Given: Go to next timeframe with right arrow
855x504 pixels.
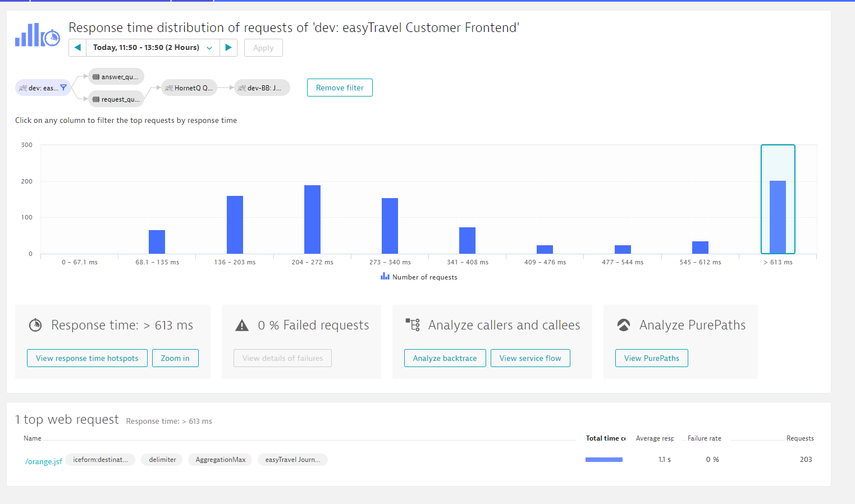Looking at the screenshot, I should click(228, 48).
